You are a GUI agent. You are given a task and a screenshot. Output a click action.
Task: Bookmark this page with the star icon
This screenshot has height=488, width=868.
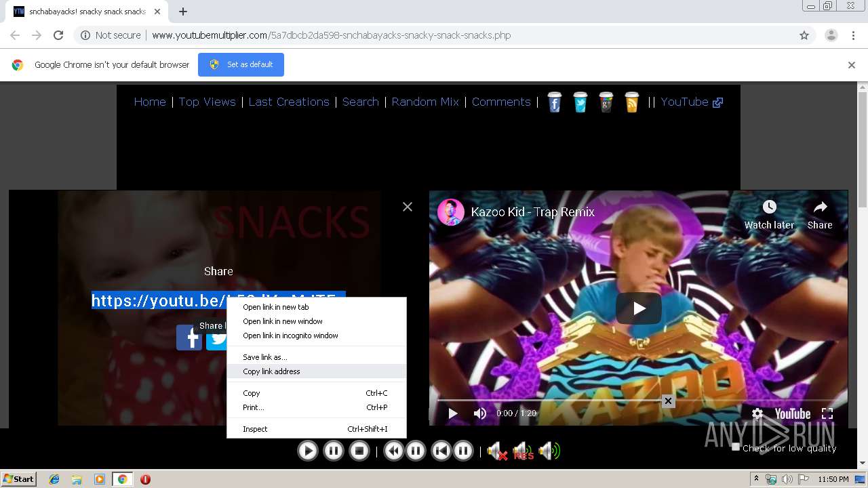pyautogui.click(x=804, y=35)
